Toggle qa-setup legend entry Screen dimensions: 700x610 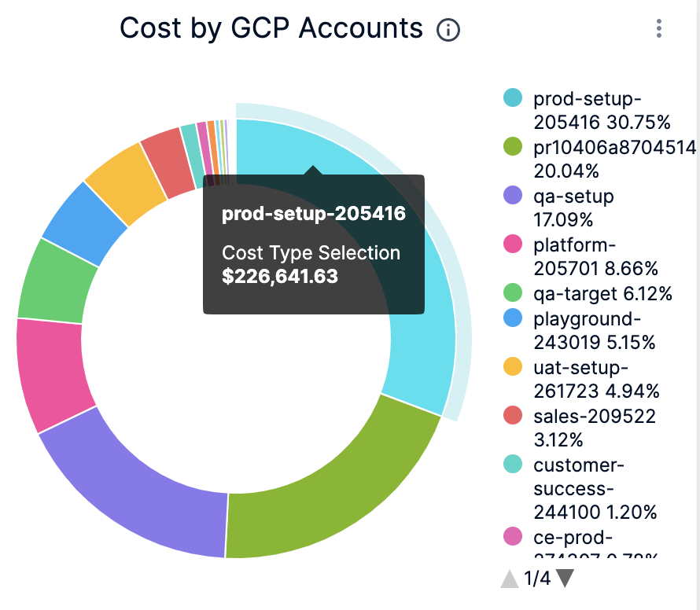click(x=573, y=207)
